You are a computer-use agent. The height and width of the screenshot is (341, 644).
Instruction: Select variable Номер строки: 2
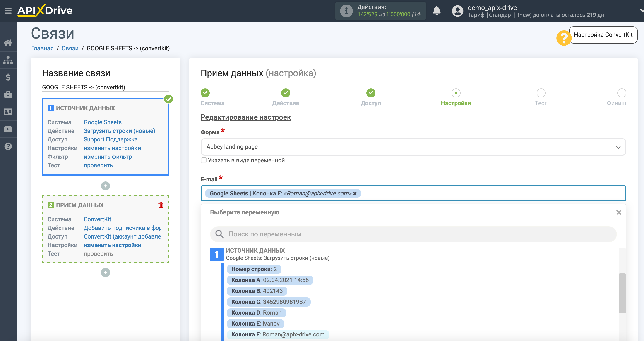(254, 269)
